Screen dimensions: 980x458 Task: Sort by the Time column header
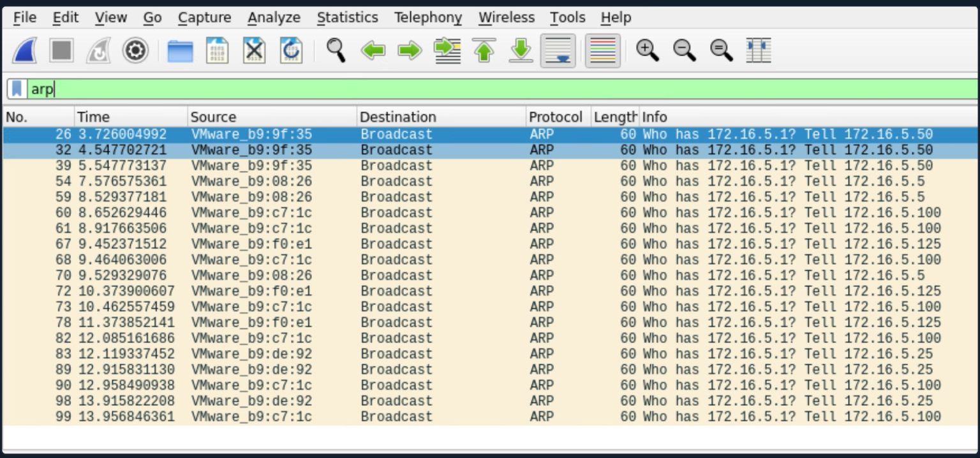(131, 117)
